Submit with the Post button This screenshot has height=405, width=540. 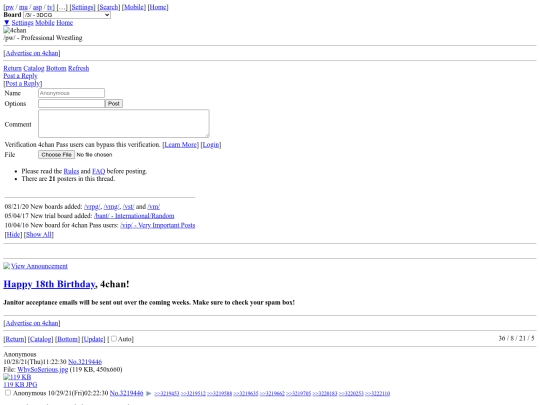tap(114, 103)
